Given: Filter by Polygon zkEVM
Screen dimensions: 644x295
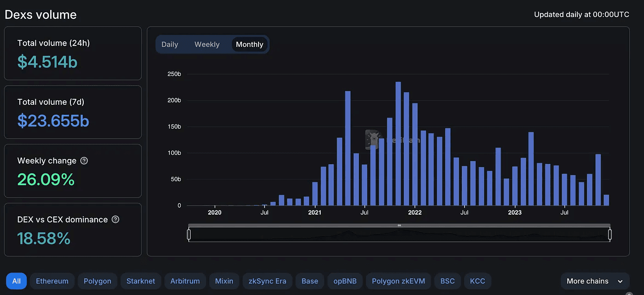Looking at the screenshot, I should tap(398, 281).
